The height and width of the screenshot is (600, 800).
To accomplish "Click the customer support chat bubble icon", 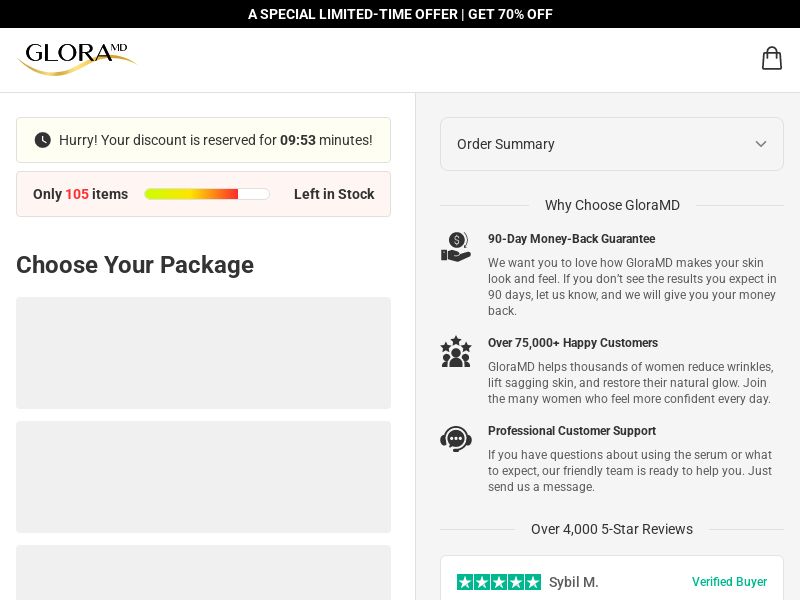I will tap(456, 439).
